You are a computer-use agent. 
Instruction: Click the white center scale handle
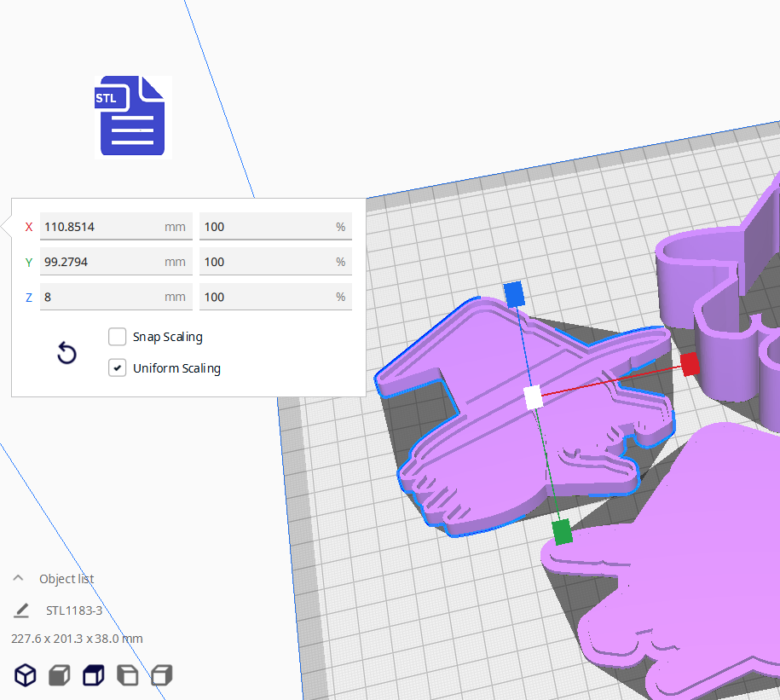534,397
